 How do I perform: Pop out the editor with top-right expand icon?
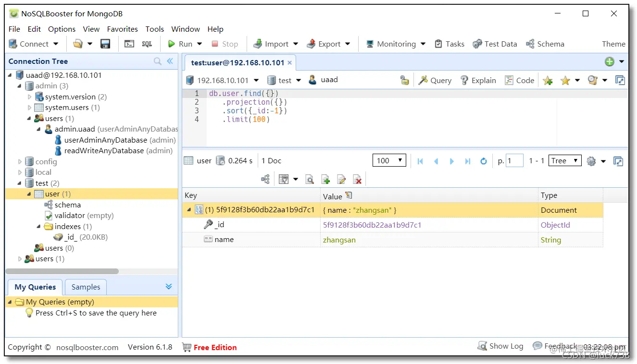(x=620, y=80)
